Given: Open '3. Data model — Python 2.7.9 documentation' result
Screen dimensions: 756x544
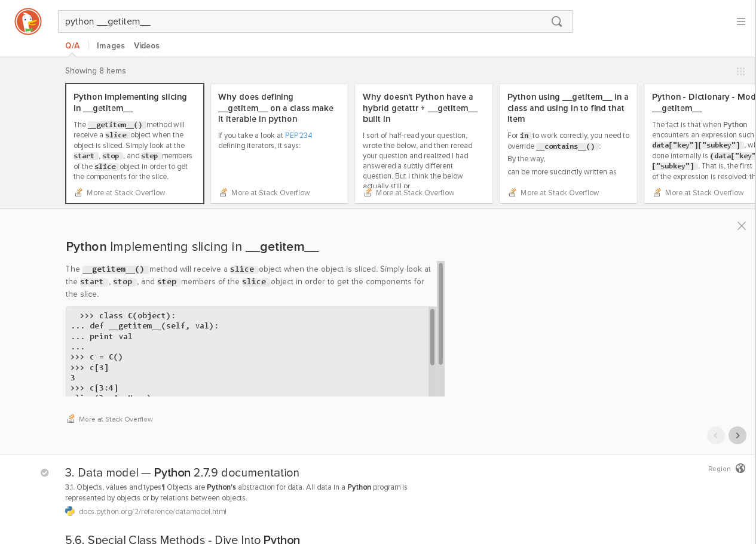Looking at the screenshot, I should [x=182, y=472].
